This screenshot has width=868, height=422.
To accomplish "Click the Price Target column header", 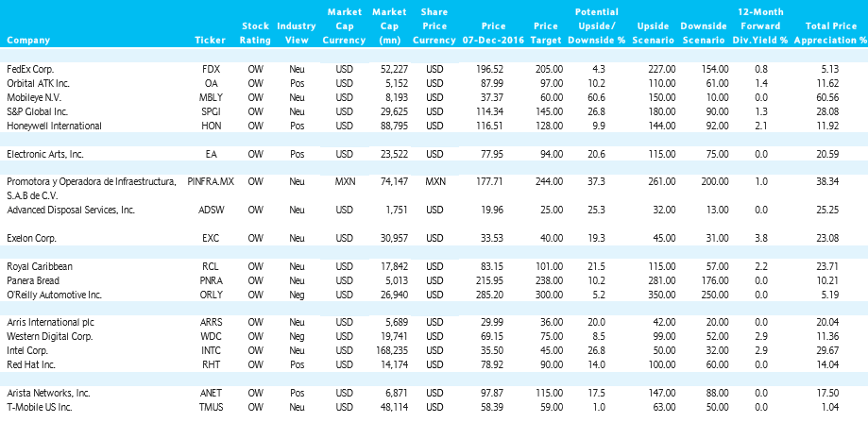I will pyautogui.click(x=548, y=33).
